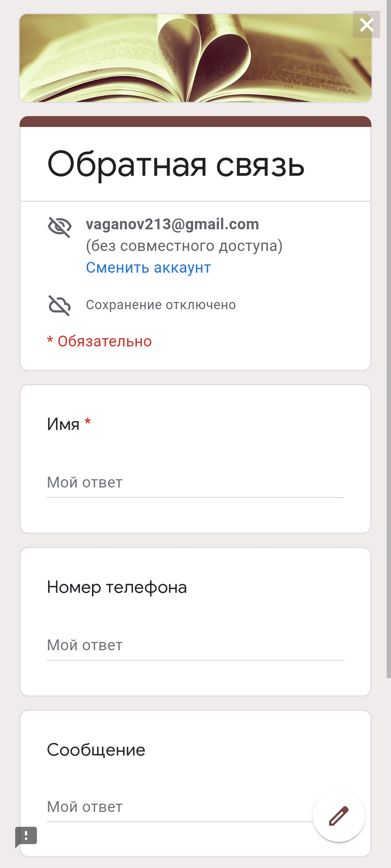
Task: Click the open book header image
Action: (x=195, y=58)
